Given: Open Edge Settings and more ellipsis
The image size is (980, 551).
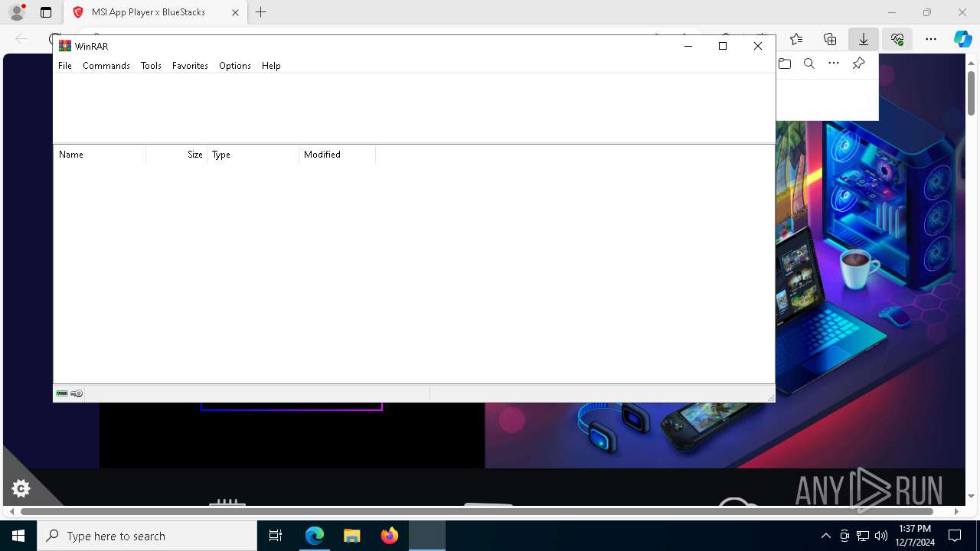Looking at the screenshot, I should (x=931, y=39).
